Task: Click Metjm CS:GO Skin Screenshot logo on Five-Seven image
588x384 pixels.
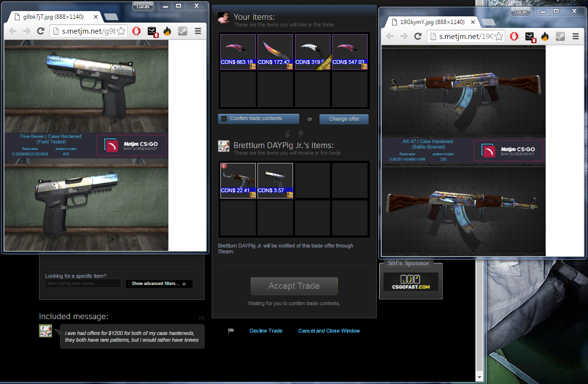Action: tap(131, 146)
